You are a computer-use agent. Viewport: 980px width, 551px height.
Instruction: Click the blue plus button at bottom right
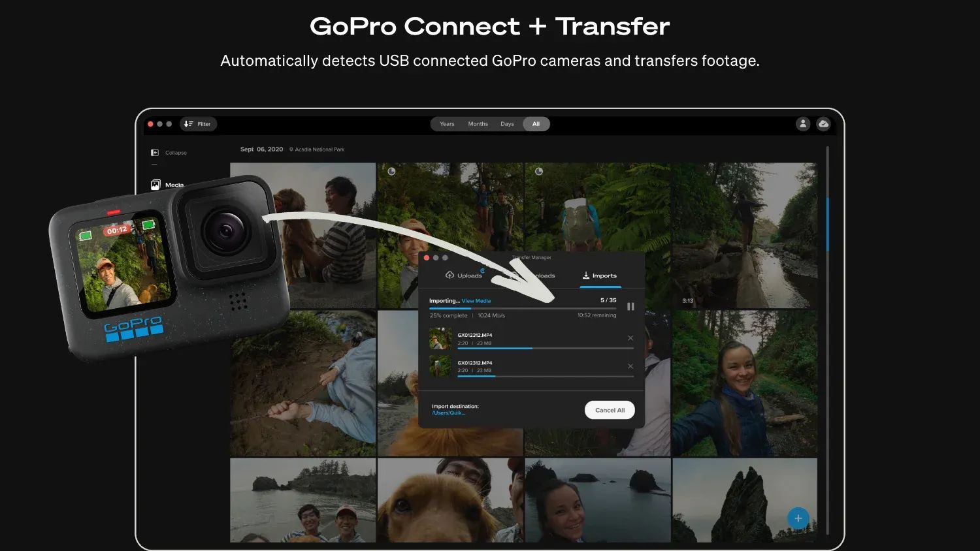(798, 518)
